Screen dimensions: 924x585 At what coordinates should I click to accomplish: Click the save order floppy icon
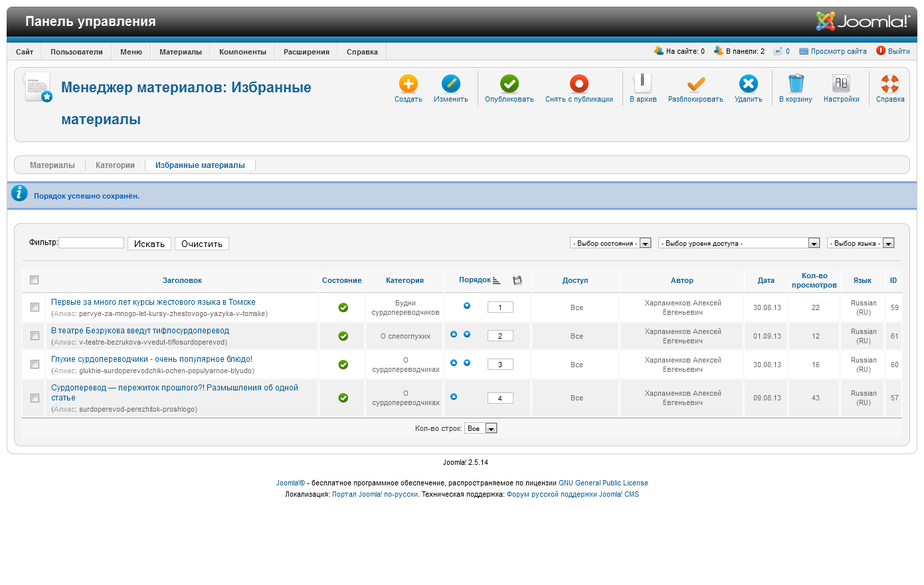(x=517, y=280)
